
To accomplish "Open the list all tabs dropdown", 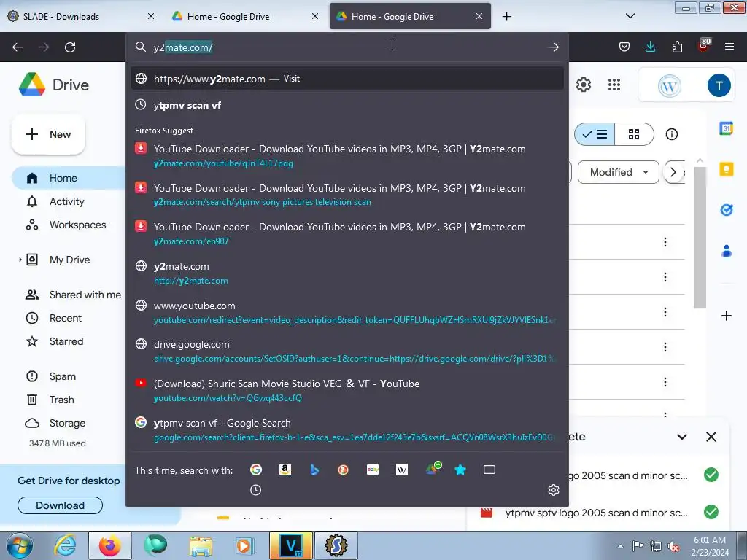I will pyautogui.click(x=630, y=16).
